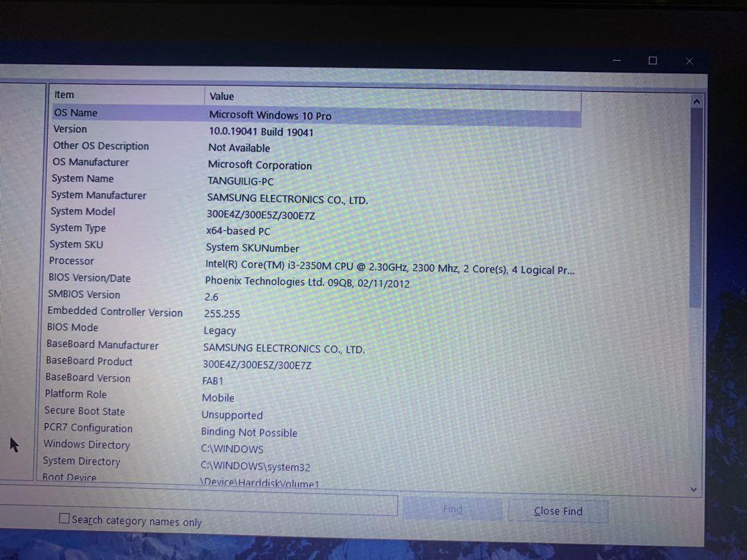Click the 'C:\WINDOWS' value
The height and width of the screenshot is (560, 747).
tap(232, 449)
